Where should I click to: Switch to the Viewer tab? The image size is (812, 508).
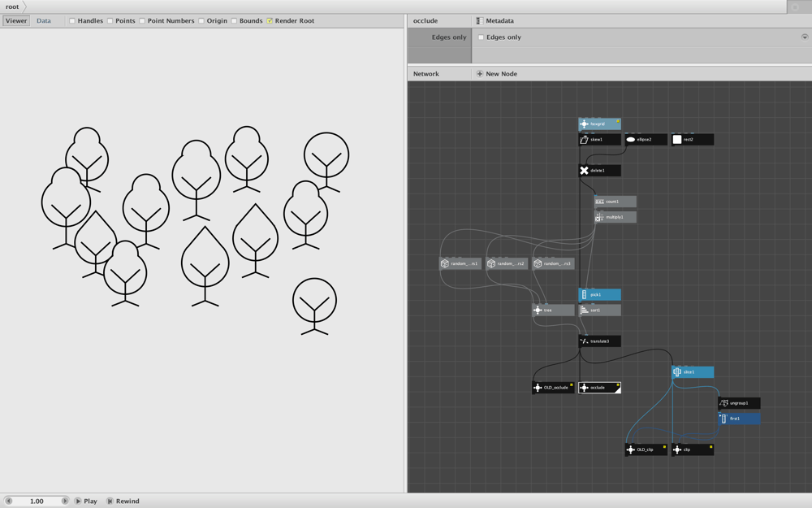[16, 21]
